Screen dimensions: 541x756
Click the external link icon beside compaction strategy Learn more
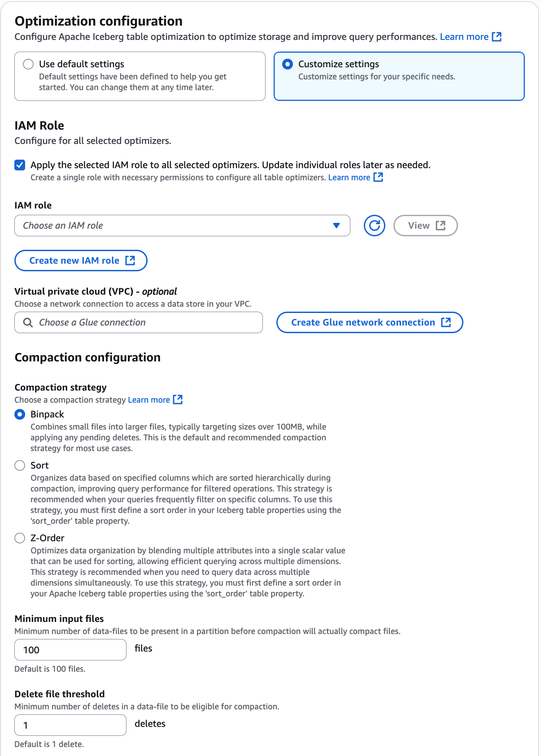(x=178, y=399)
